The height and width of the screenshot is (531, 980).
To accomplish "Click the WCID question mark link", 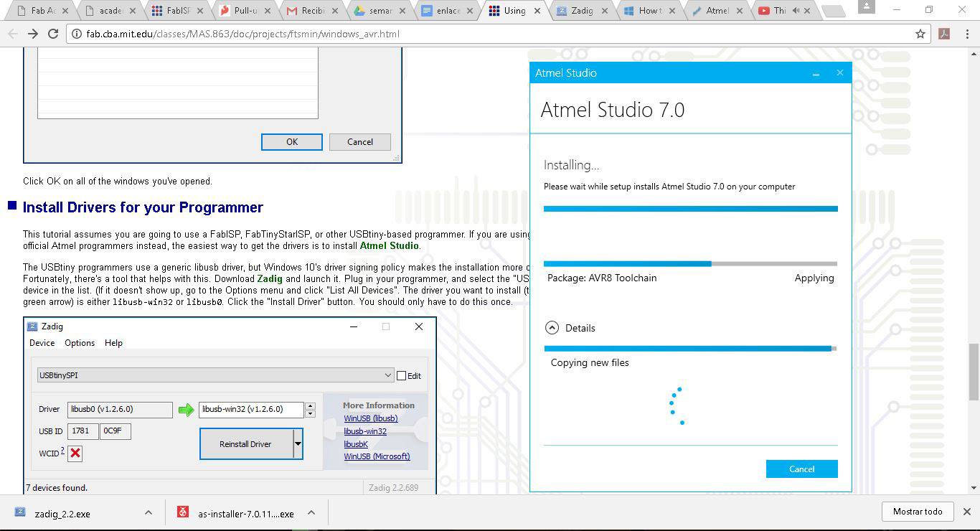I will 62,451.
